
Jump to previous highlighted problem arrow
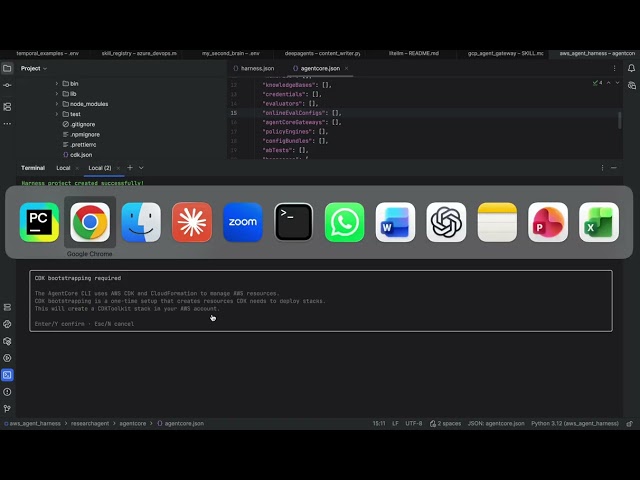(609, 83)
